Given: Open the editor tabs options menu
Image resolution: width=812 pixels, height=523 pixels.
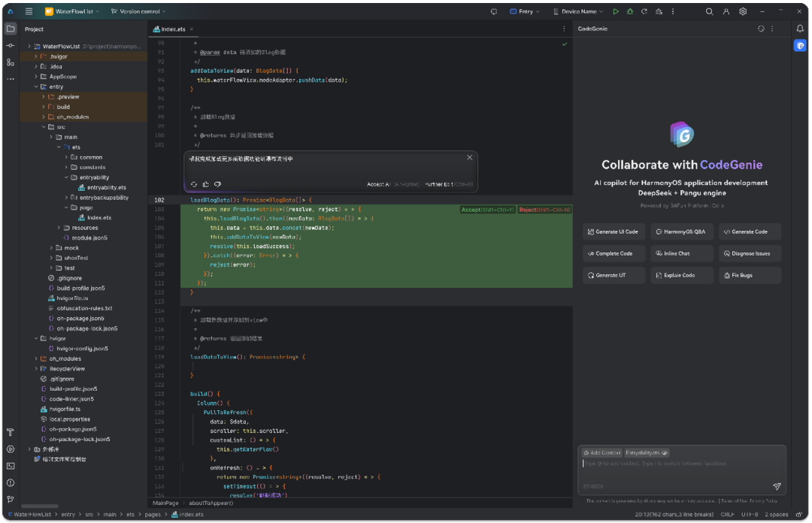Looking at the screenshot, I should coord(564,29).
